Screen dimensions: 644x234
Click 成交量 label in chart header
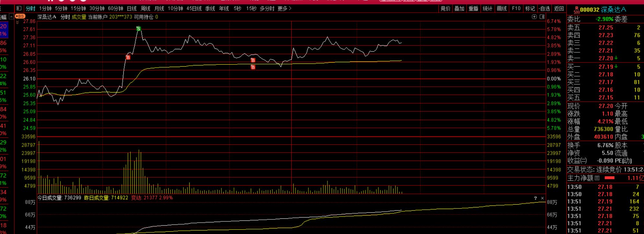click(x=79, y=17)
